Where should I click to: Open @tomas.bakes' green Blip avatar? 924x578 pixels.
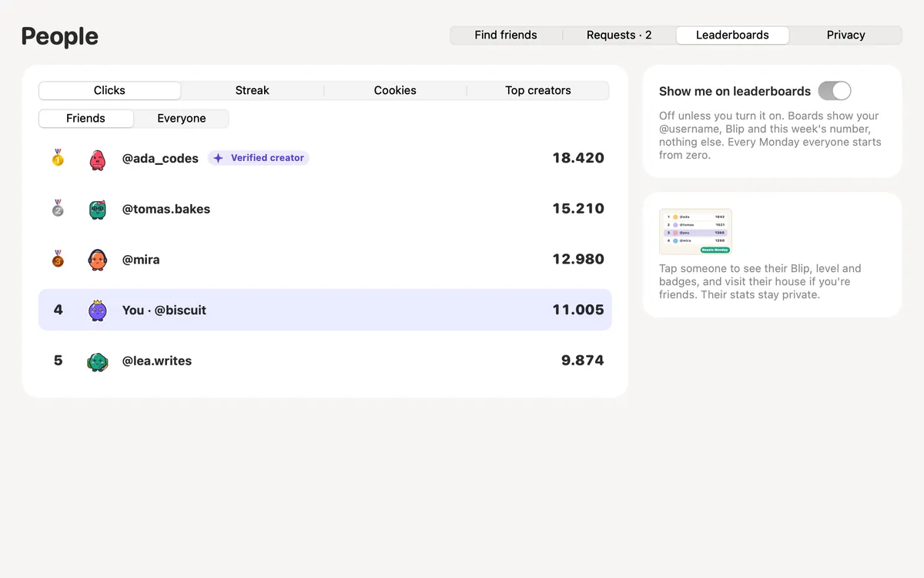pyautogui.click(x=97, y=209)
